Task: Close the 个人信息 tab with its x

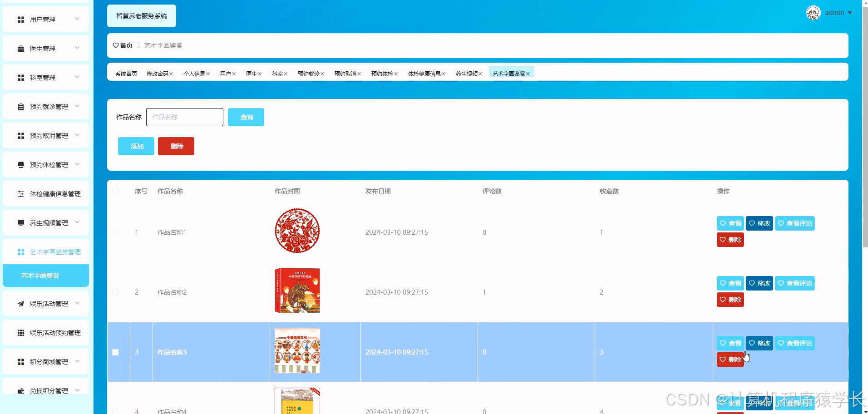Action: [208, 74]
